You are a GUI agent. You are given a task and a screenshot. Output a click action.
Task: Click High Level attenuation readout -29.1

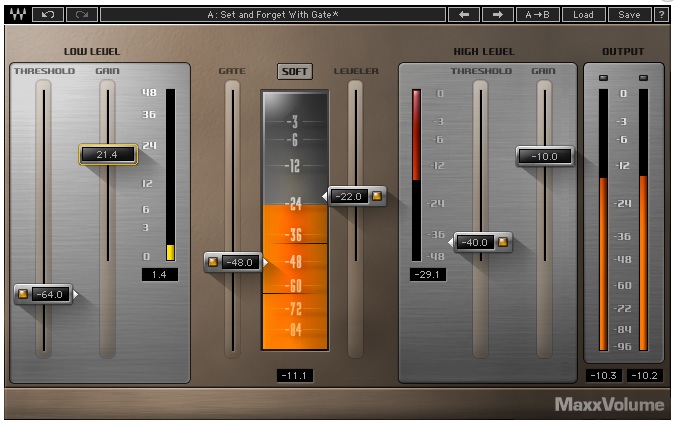[x=428, y=274]
